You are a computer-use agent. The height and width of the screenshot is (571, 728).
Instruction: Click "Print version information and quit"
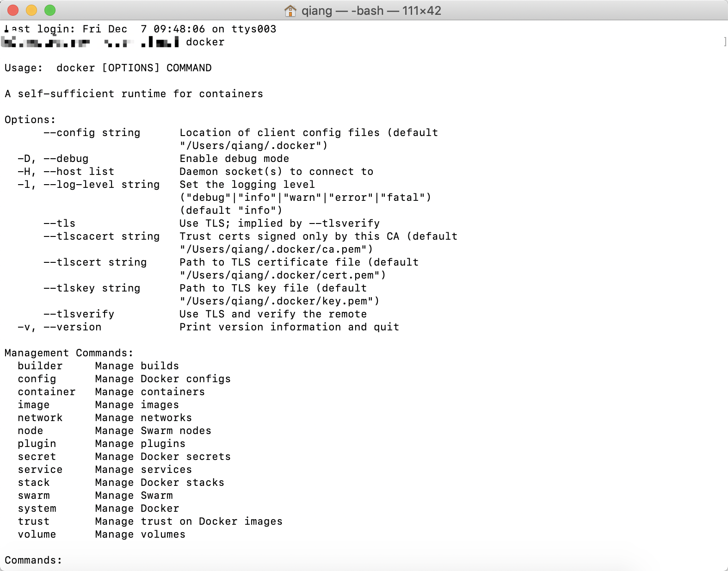(290, 327)
